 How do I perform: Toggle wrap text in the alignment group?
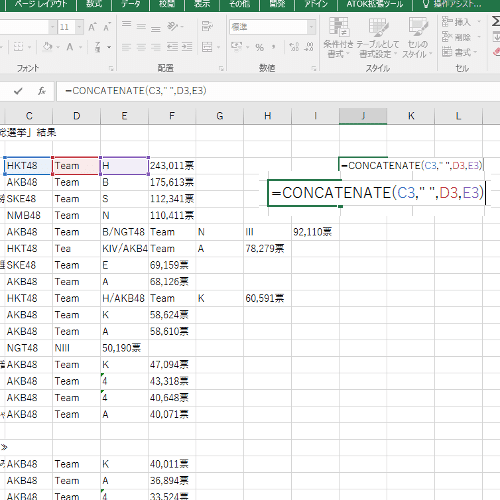tap(207, 26)
